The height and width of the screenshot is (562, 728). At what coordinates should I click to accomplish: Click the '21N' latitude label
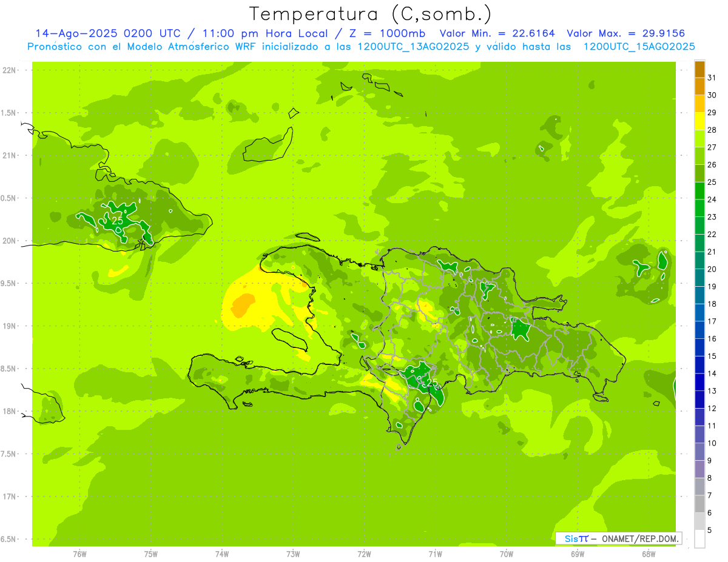point(9,156)
